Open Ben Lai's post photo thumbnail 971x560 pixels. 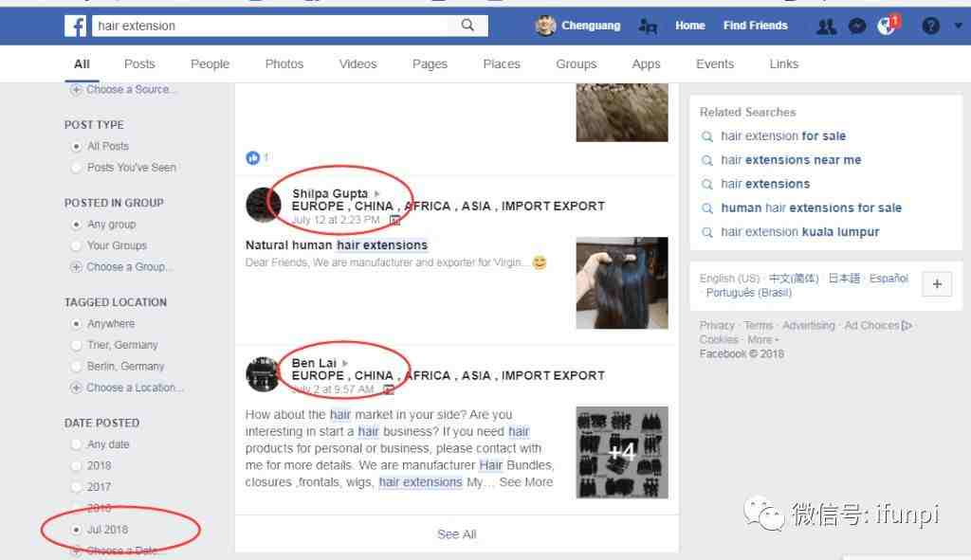pos(622,452)
